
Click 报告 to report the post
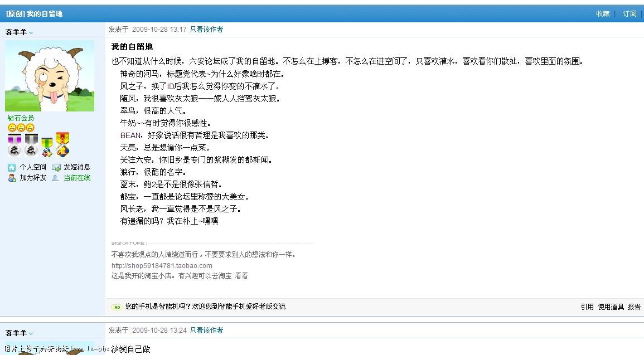[x=635, y=307]
